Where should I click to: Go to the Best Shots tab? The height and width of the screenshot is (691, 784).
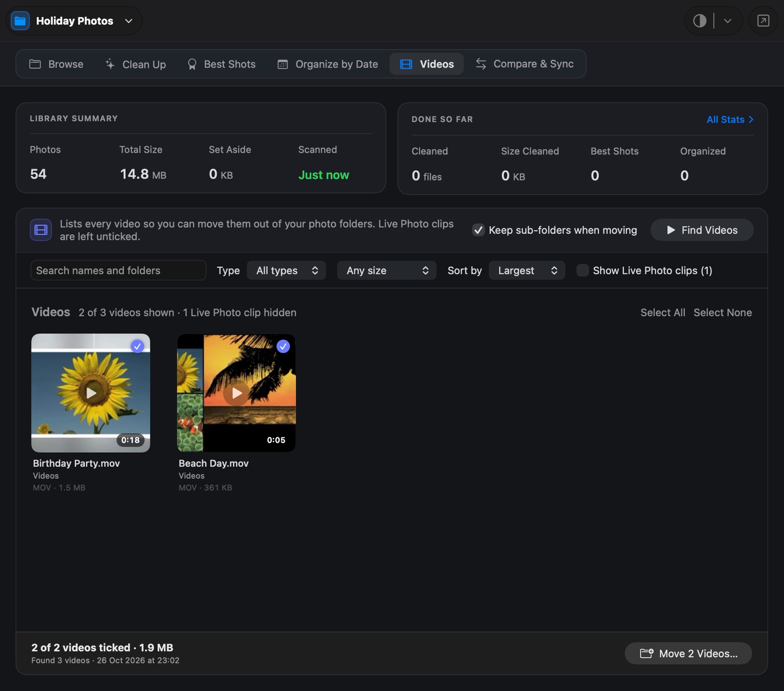tap(221, 64)
